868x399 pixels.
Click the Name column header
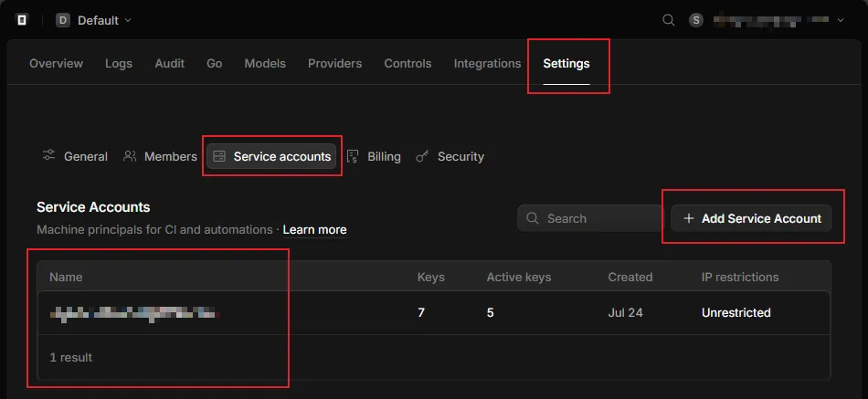tap(66, 278)
